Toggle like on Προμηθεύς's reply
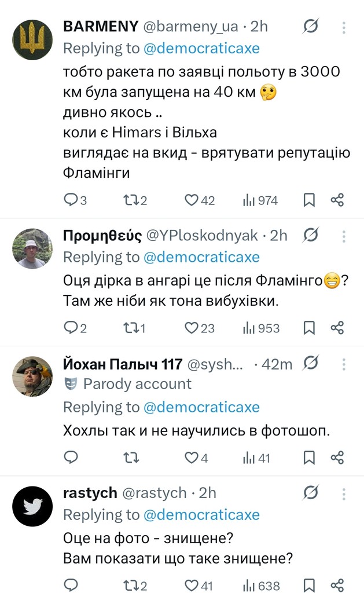 pos(192,327)
